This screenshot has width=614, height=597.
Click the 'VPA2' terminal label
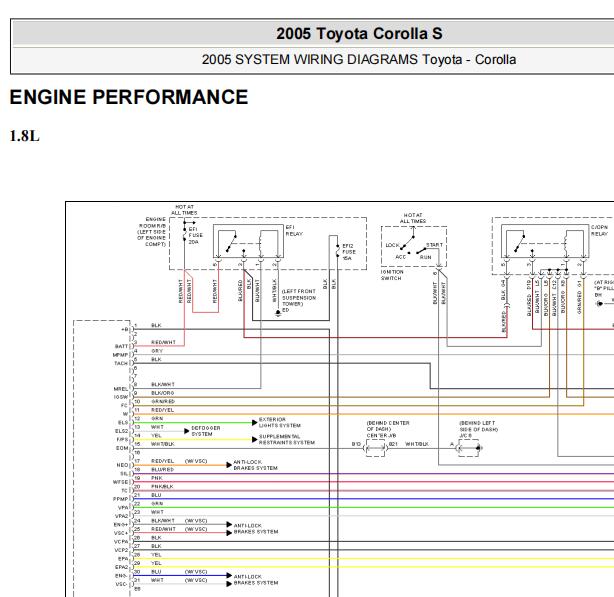(x=121, y=516)
